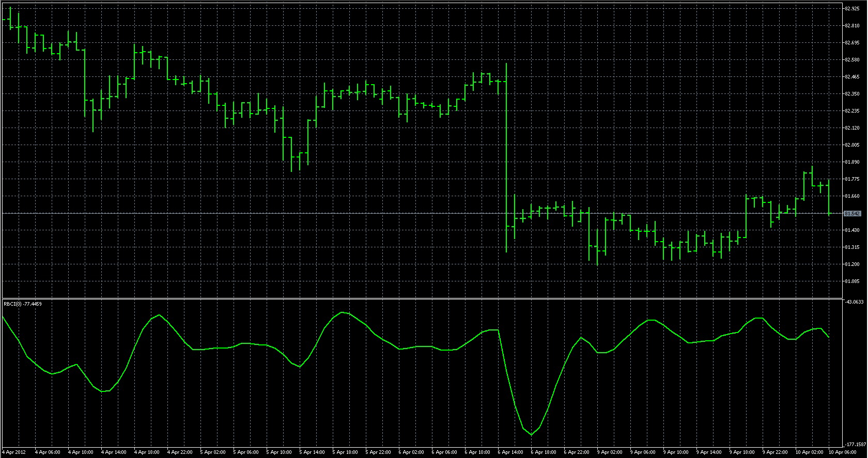Click the 9 Apr 06:00 time label
Screen dimensions: 868x458
point(643,452)
